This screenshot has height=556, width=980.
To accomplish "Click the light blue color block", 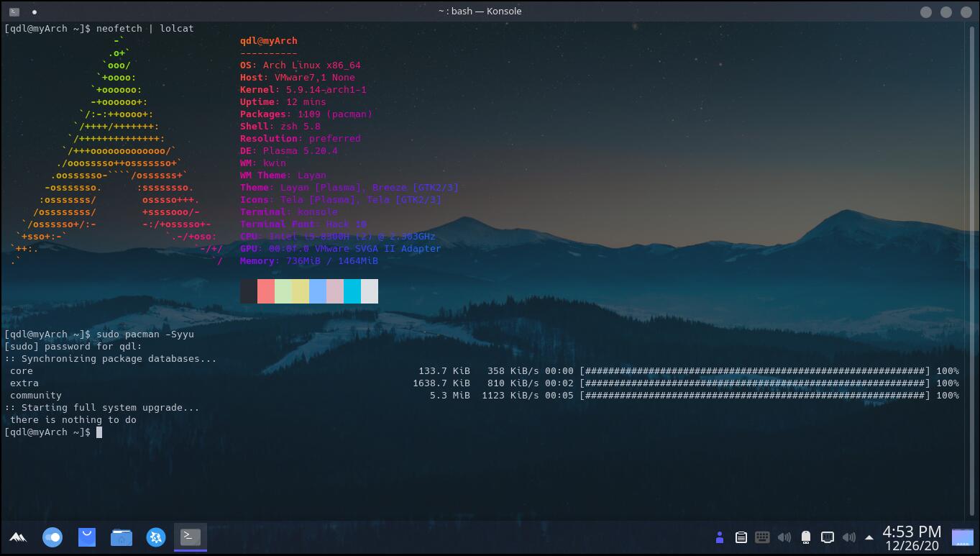I will pos(318,291).
